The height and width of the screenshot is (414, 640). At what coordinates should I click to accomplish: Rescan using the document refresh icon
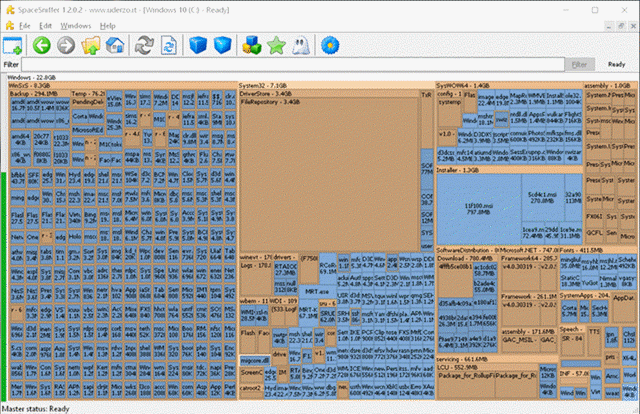coord(169,45)
